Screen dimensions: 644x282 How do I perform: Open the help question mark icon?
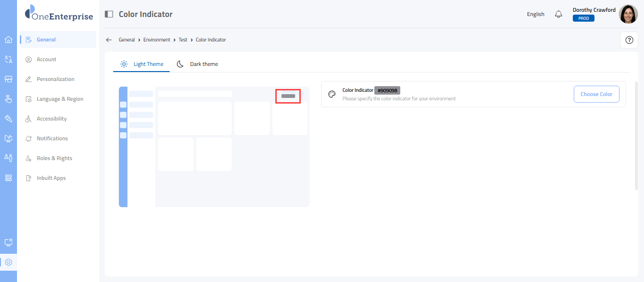pos(629,40)
